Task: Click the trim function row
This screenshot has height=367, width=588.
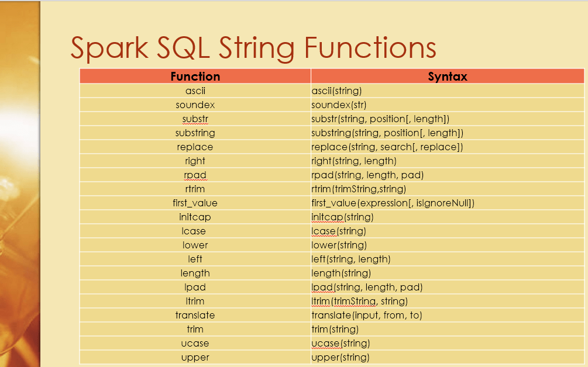Action: [195, 329]
